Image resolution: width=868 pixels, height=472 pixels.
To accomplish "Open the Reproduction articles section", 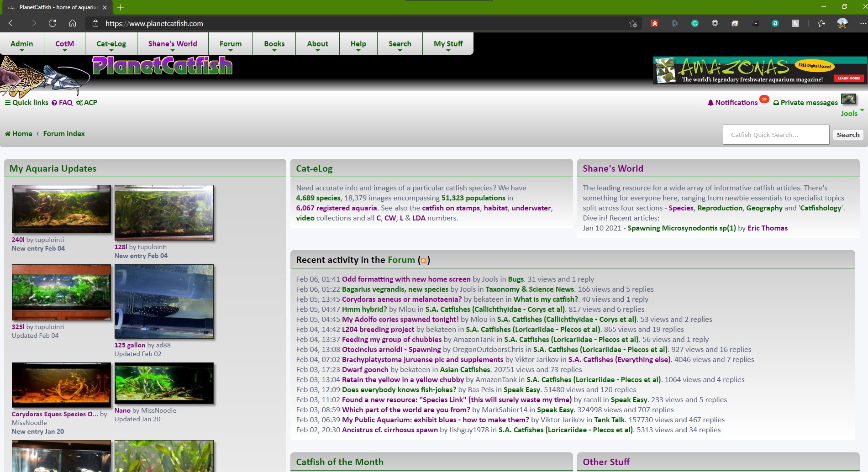I will point(720,208).
